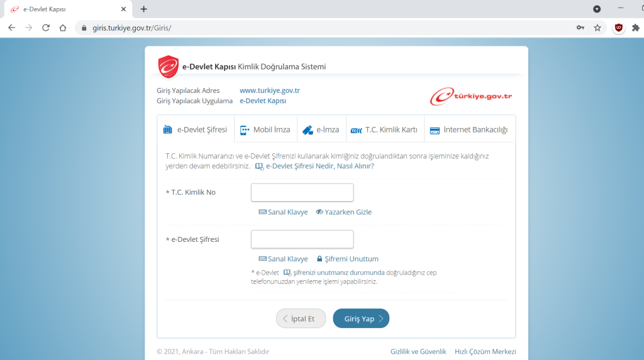Reload the page with the refresh icon

tap(45, 28)
